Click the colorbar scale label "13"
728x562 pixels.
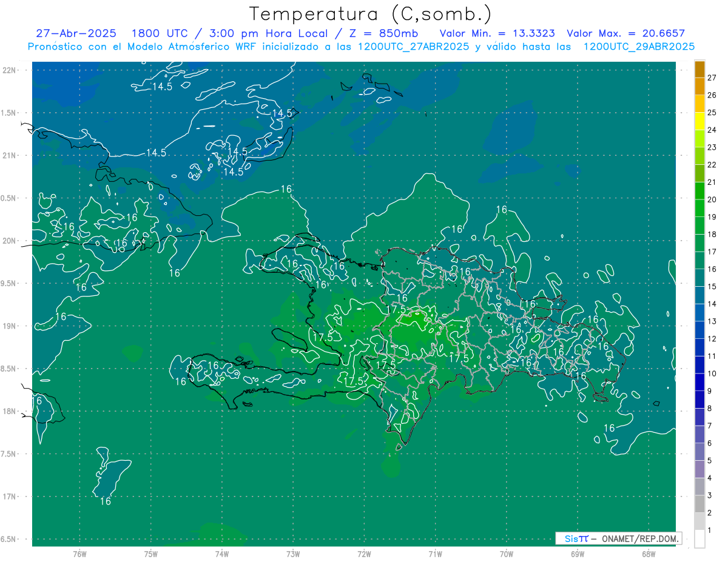tap(712, 321)
